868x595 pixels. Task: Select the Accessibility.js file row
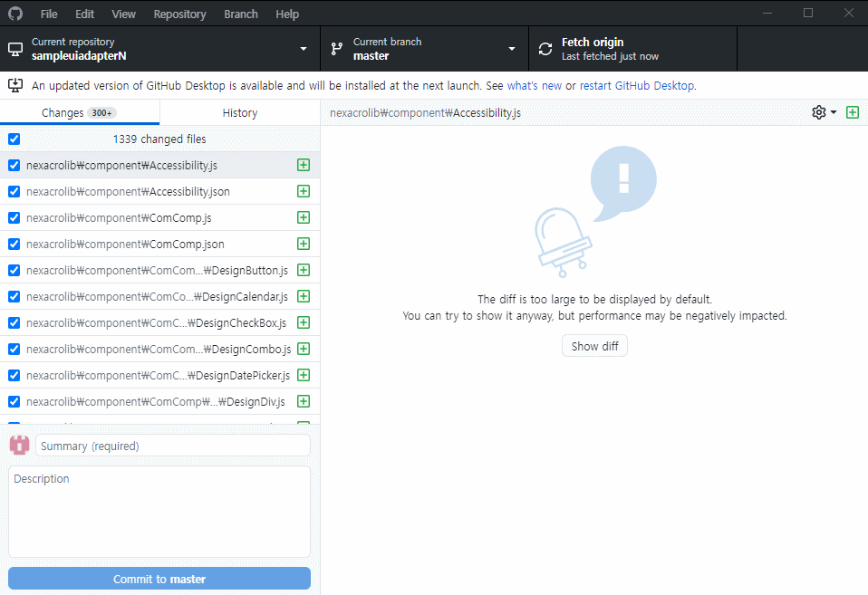(160, 166)
